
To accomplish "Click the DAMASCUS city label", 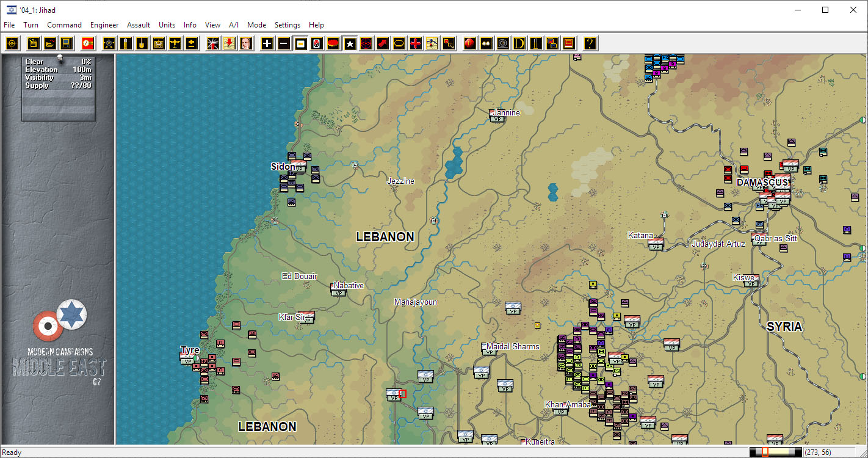I will point(762,183).
